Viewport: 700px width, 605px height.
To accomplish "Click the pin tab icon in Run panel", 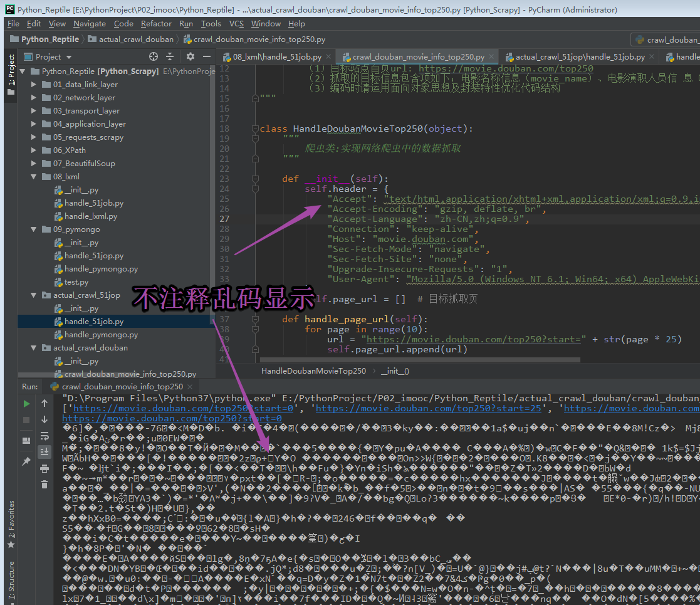I will click(26, 461).
